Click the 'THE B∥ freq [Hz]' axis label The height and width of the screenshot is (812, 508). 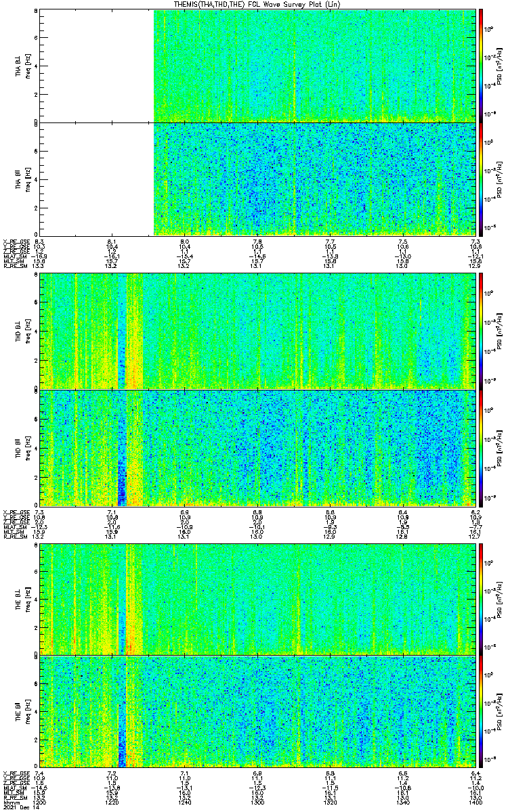click(22, 713)
